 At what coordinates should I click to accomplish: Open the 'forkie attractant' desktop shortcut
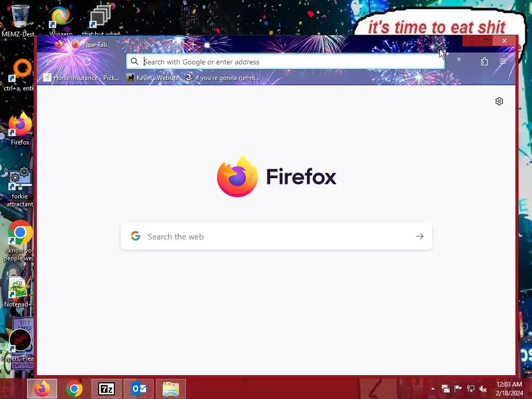coord(20,187)
